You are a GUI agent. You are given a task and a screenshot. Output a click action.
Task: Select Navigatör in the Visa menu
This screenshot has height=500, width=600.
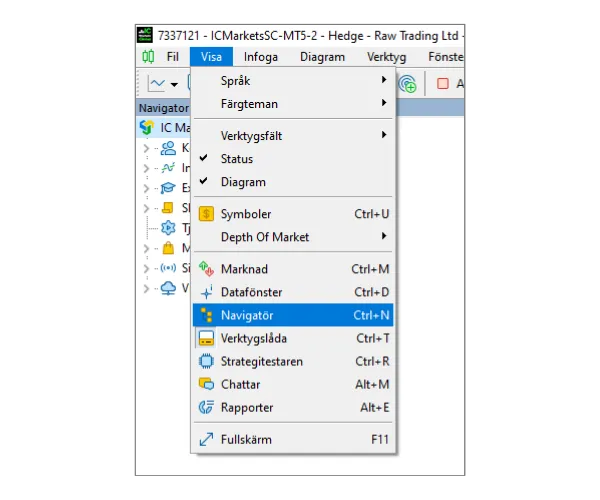click(247, 315)
